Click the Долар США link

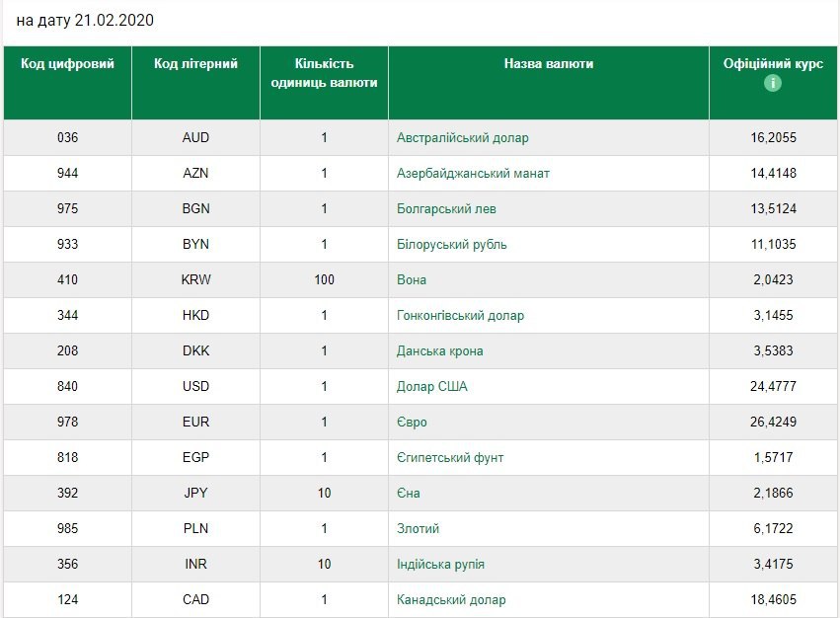coord(431,387)
